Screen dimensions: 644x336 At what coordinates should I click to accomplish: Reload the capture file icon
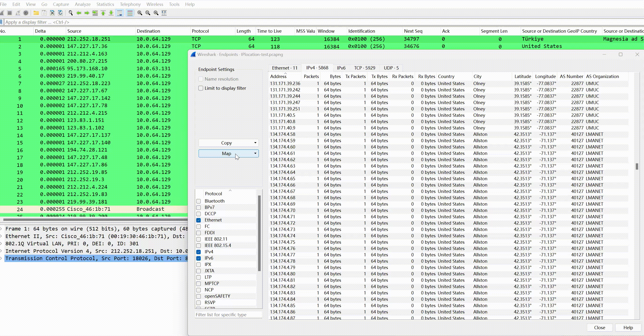60,13
